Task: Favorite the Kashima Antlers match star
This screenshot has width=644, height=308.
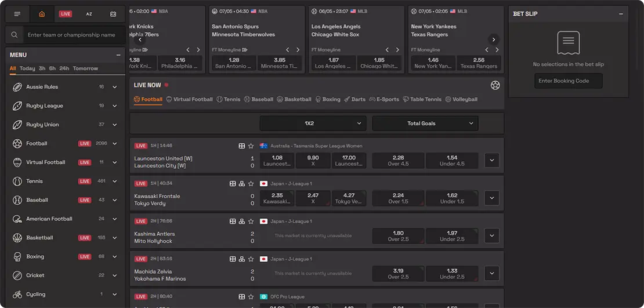Action: [x=251, y=222]
